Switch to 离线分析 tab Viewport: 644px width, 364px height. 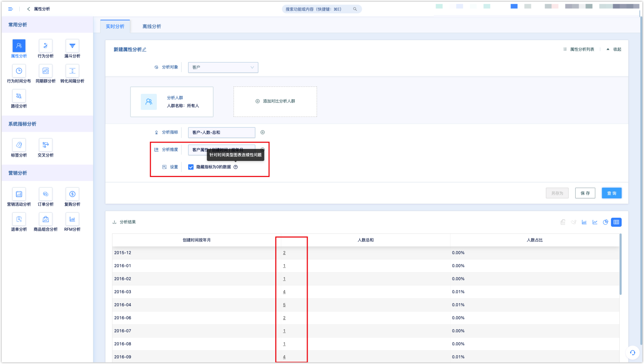(x=152, y=26)
